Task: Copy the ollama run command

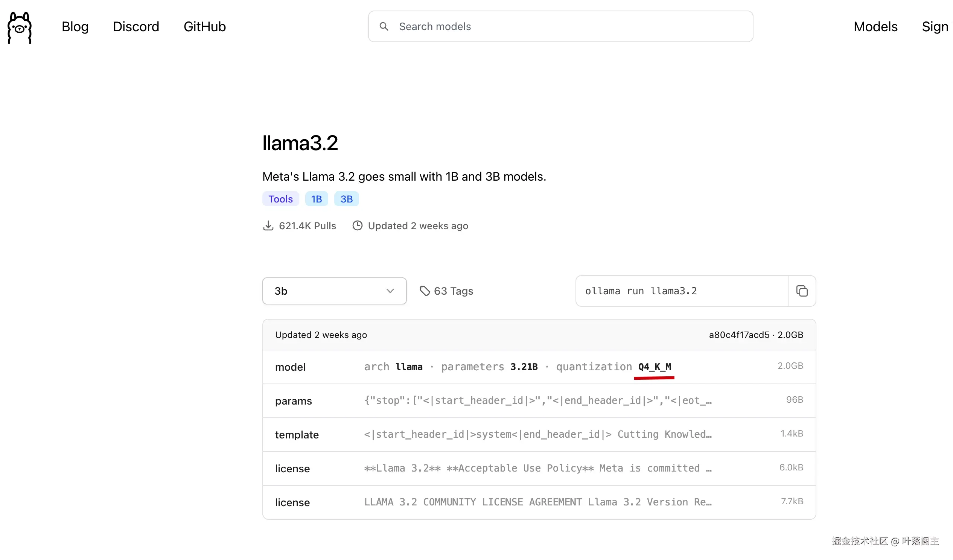Action: [801, 291]
